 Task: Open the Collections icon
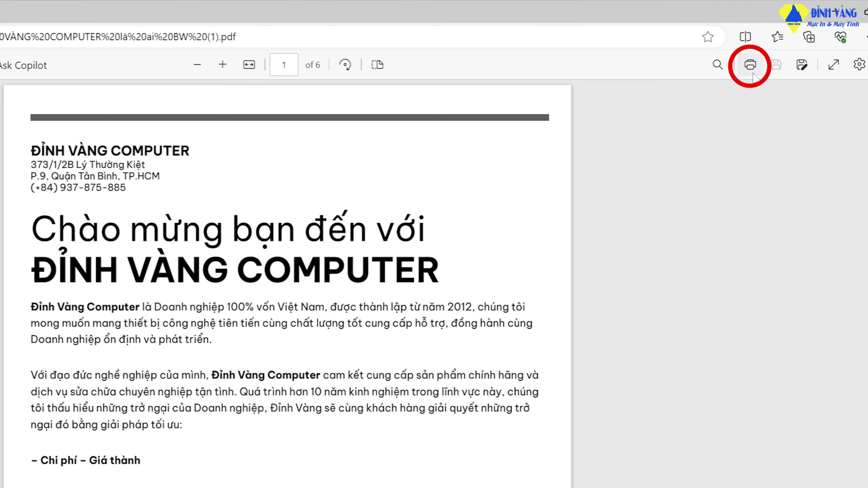click(809, 37)
